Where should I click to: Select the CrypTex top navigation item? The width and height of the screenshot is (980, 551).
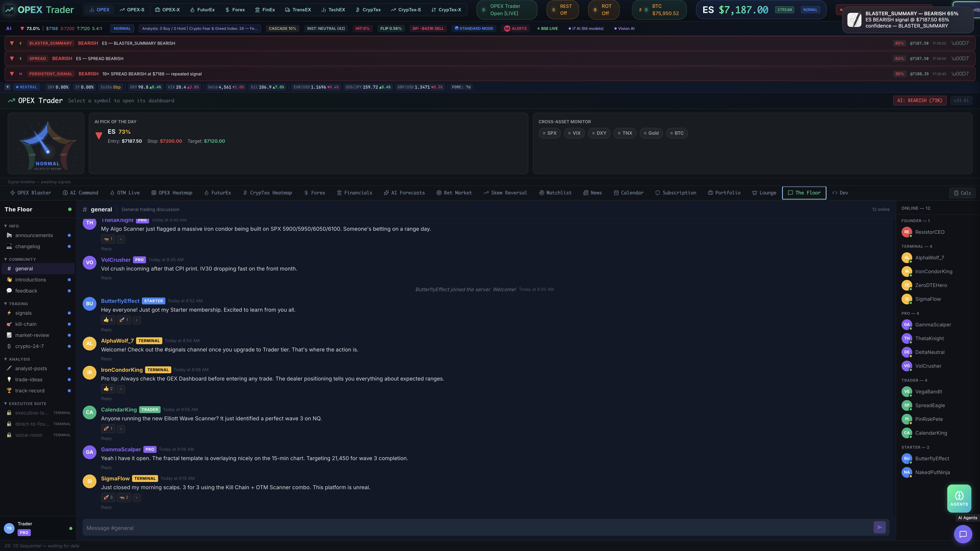click(368, 10)
